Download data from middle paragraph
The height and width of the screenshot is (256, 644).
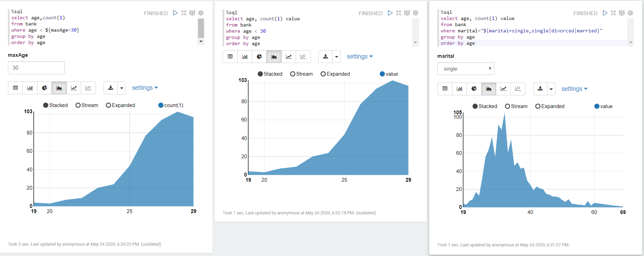click(326, 57)
